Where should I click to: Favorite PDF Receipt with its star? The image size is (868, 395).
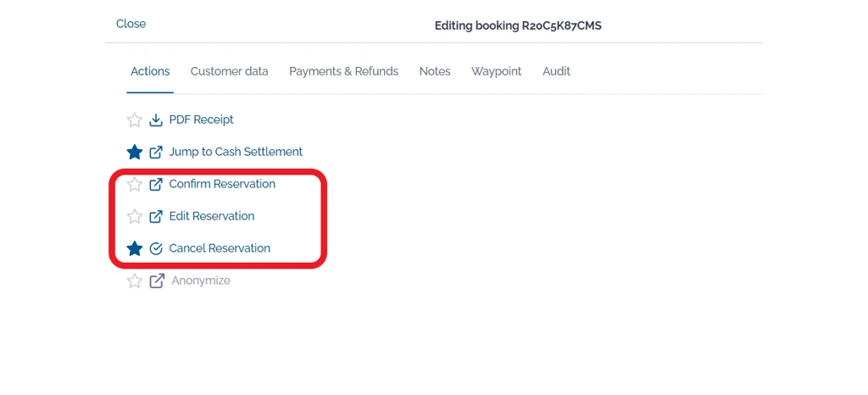pyautogui.click(x=135, y=120)
